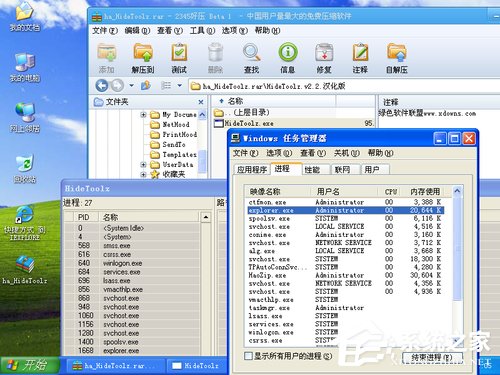Screen dimensions: 500x375
Task: Select taskmgr.exe process in Task Manager
Action: coord(346,308)
